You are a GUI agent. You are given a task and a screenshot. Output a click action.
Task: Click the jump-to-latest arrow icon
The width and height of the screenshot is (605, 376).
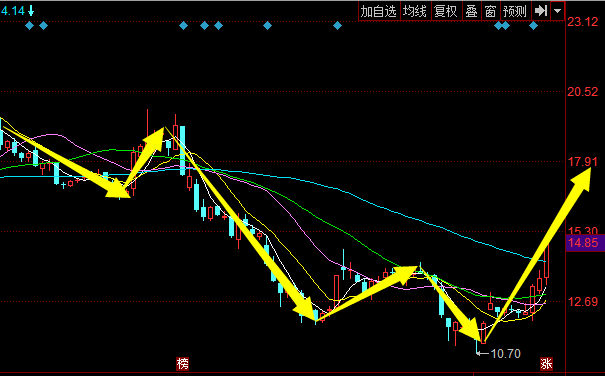click(x=541, y=11)
